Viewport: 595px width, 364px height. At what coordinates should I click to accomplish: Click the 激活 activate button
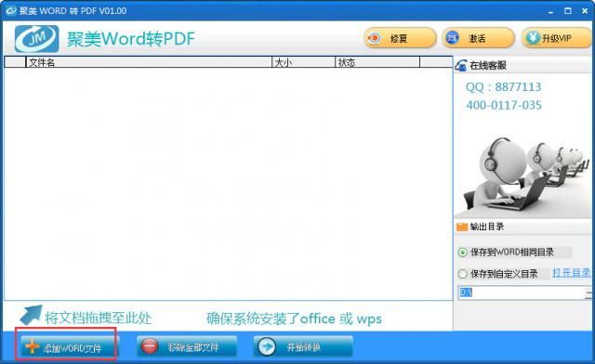tap(478, 38)
